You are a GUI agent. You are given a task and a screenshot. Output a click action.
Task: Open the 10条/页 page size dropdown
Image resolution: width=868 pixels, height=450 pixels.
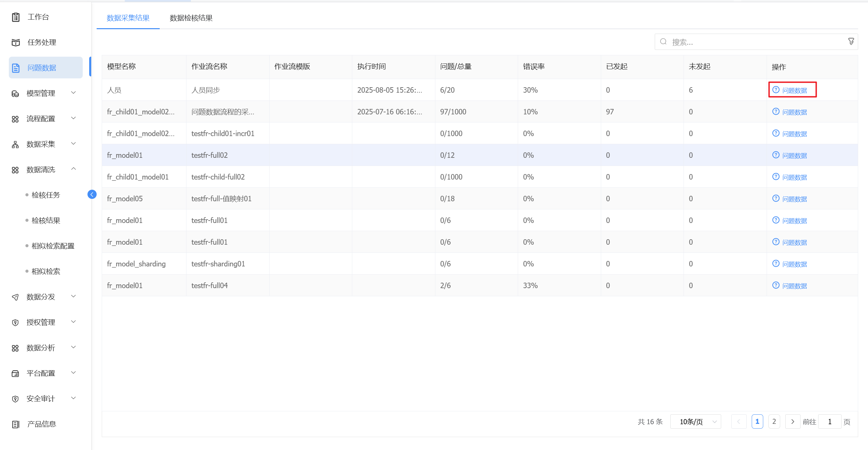coord(695,421)
